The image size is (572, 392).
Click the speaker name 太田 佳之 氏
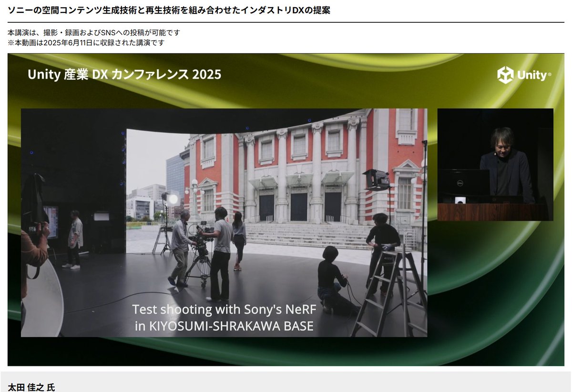[31, 387]
